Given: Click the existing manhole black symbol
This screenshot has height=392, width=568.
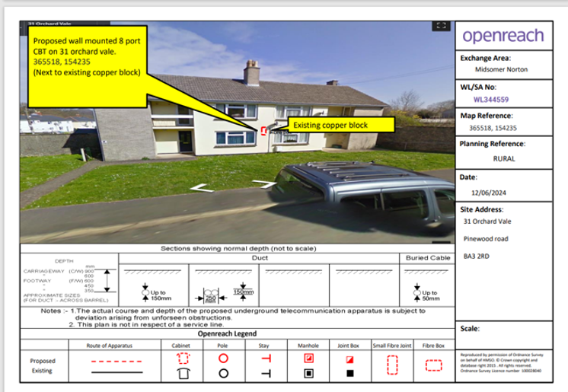Looking at the screenshot, I should tap(308, 373).
